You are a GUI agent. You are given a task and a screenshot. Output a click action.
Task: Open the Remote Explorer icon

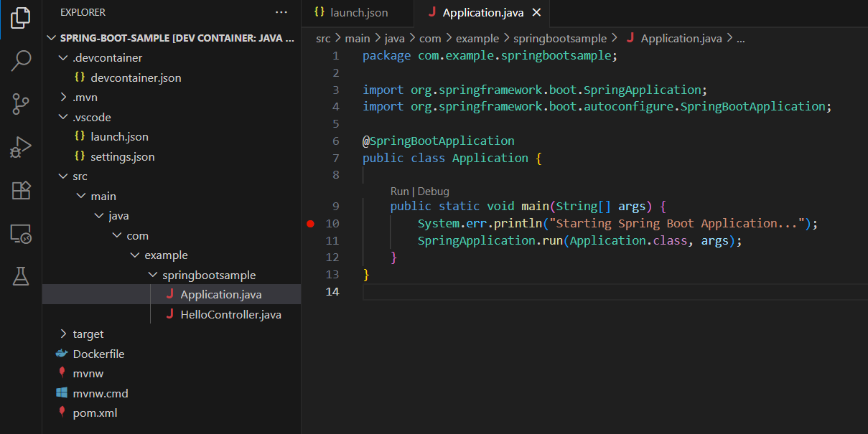[21, 232]
